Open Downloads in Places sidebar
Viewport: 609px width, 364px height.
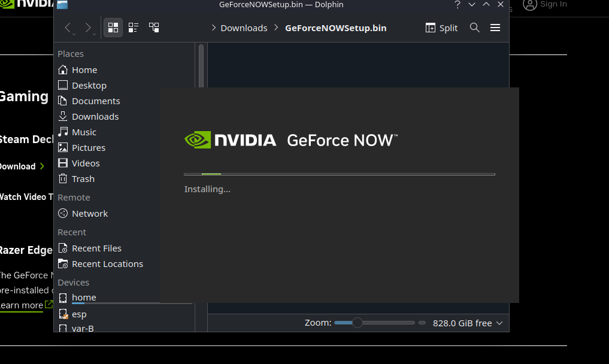[95, 116]
